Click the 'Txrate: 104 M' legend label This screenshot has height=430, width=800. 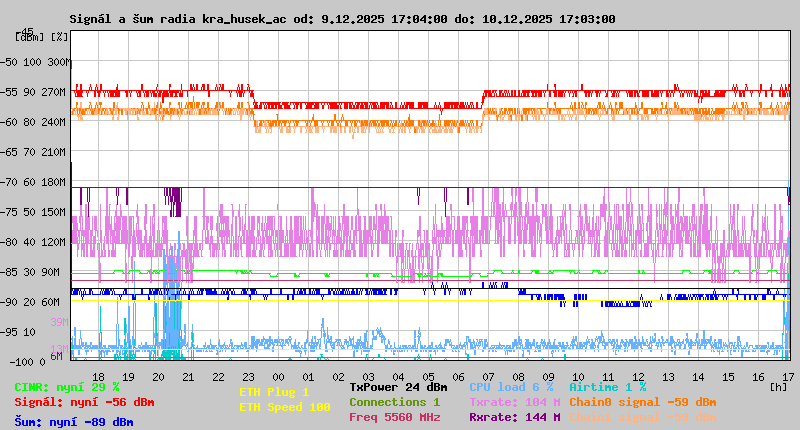point(515,402)
